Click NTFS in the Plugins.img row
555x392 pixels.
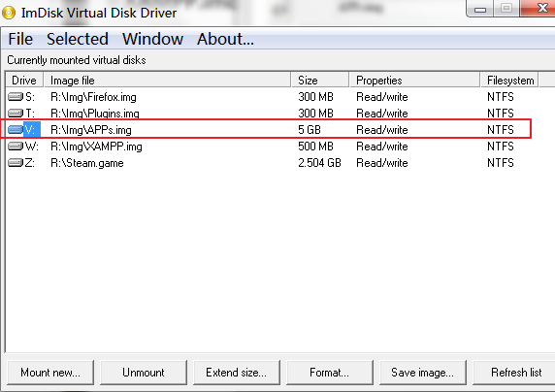(x=501, y=114)
